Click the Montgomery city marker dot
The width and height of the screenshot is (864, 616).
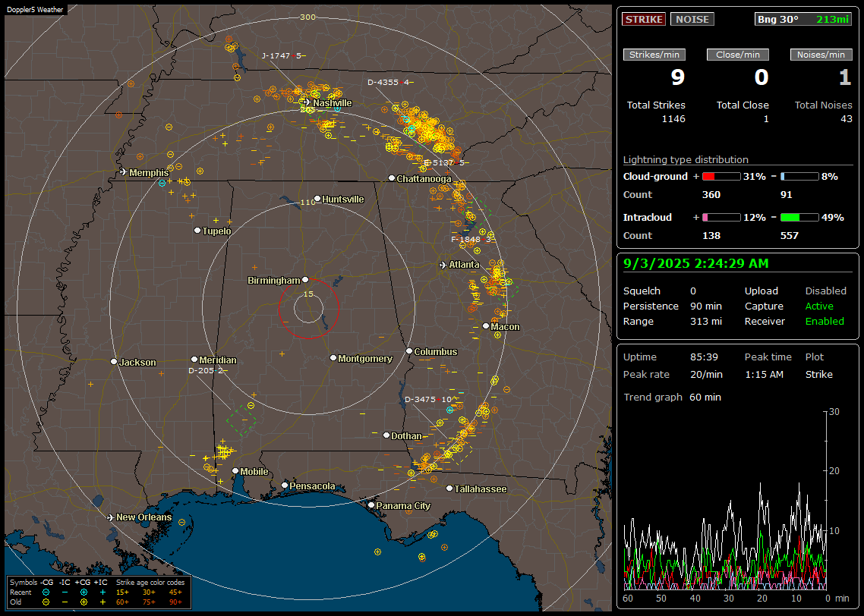coord(333,358)
